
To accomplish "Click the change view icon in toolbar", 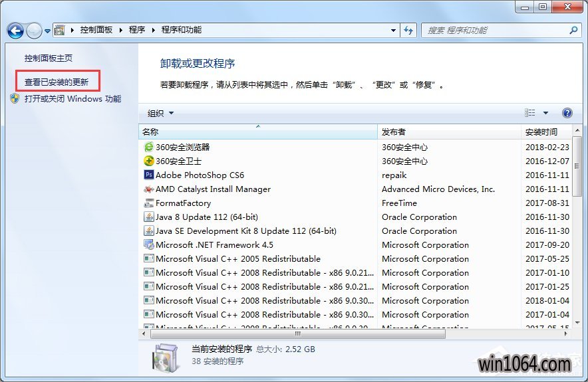I will point(529,113).
